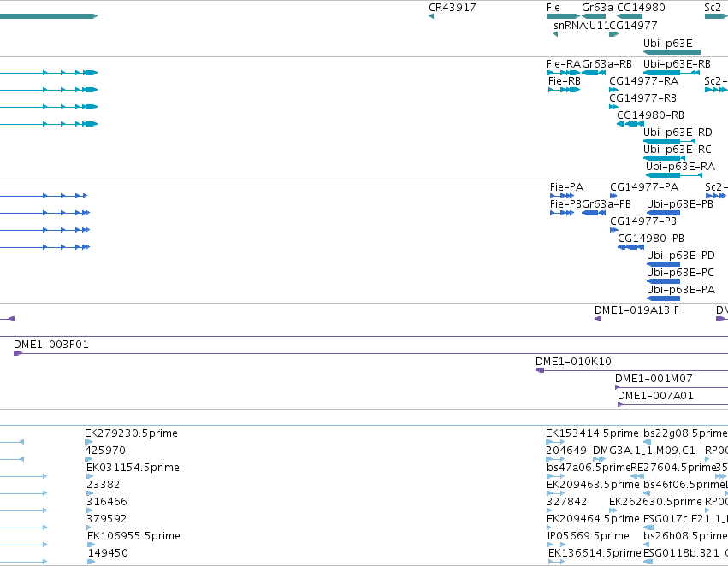The image size is (728, 566).
Task: Select transcript CG14977-RB
Action: (613, 107)
